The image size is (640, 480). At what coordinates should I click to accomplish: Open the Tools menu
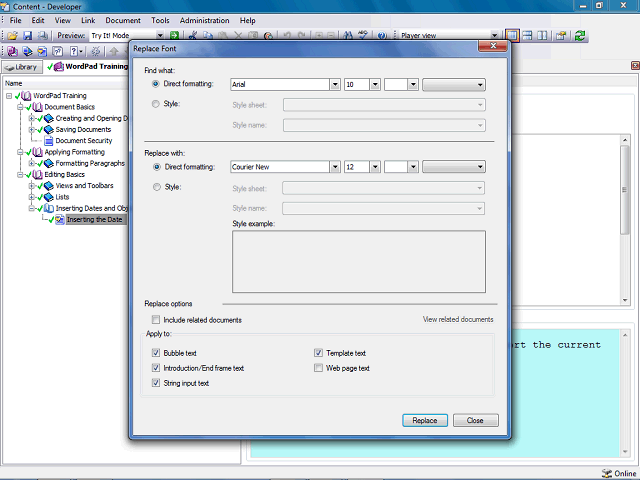(160, 20)
